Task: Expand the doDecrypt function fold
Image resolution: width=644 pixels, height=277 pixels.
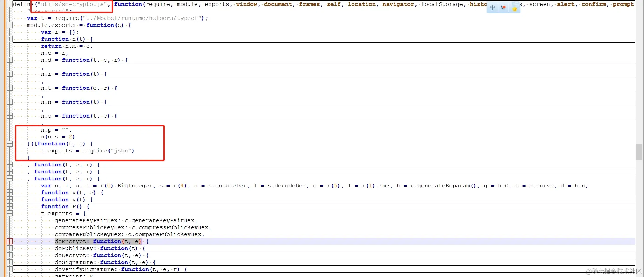Action: pos(9,255)
